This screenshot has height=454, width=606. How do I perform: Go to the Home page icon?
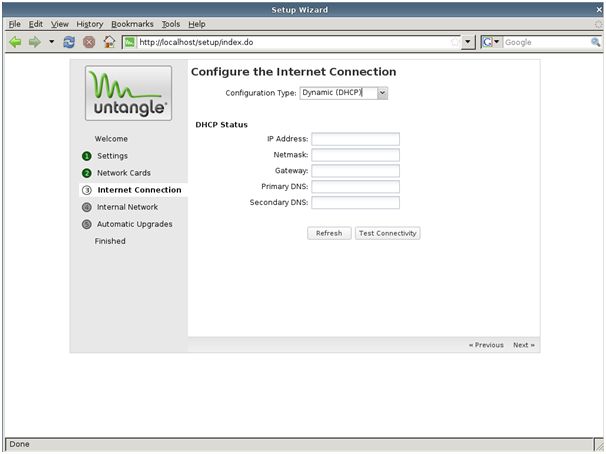[109, 43]
